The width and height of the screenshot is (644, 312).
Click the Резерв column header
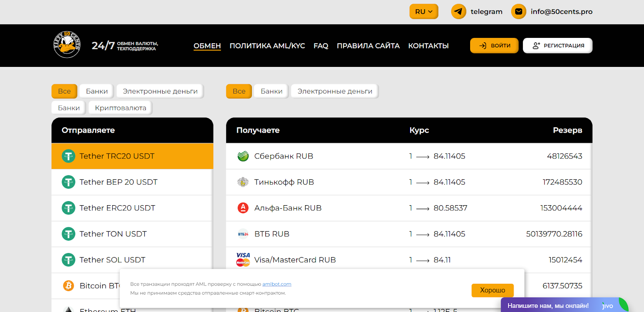point(568,130)
